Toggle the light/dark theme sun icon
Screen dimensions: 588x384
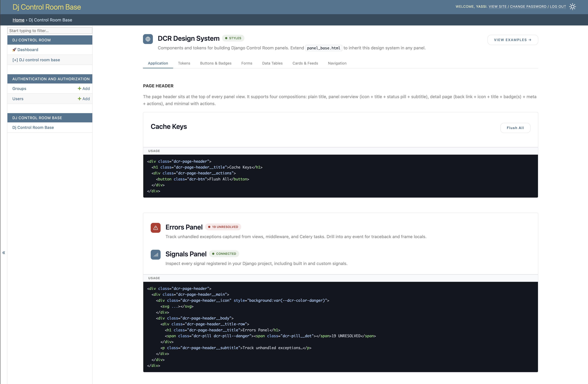click(572, 7)
